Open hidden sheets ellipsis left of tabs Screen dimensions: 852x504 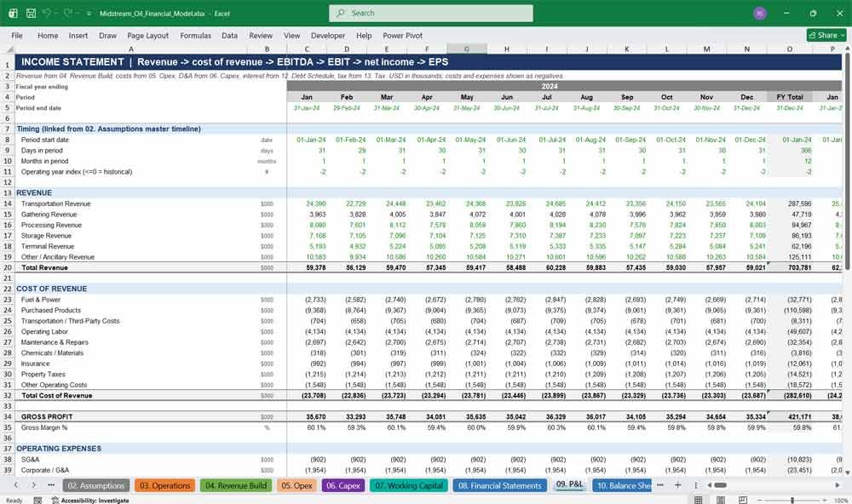[51, 485]
